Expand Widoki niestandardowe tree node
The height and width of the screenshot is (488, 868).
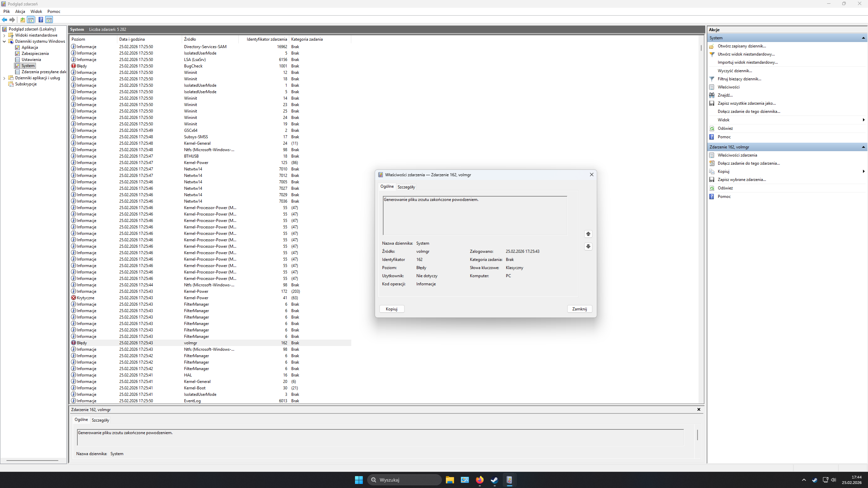(4, 35)
